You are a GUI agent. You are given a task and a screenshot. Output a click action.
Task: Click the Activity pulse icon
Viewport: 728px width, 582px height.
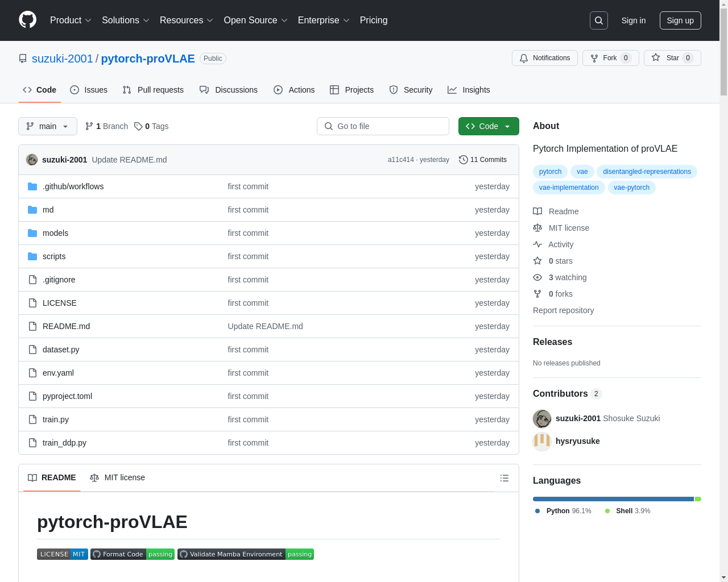[537, 244]
